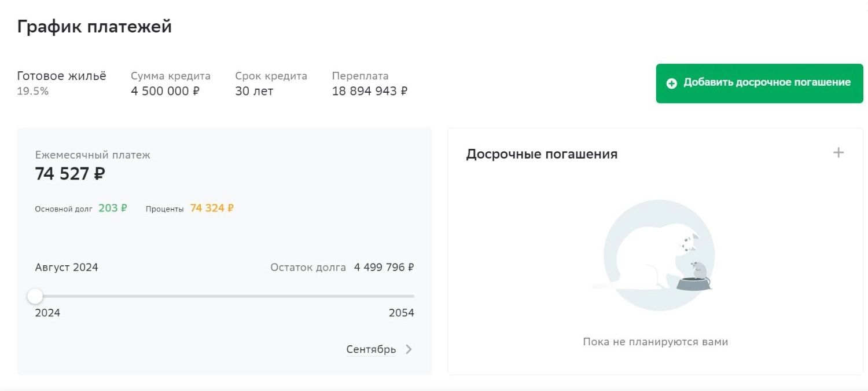Select the Готовое жильё loan type label

[x=62, y=76]
